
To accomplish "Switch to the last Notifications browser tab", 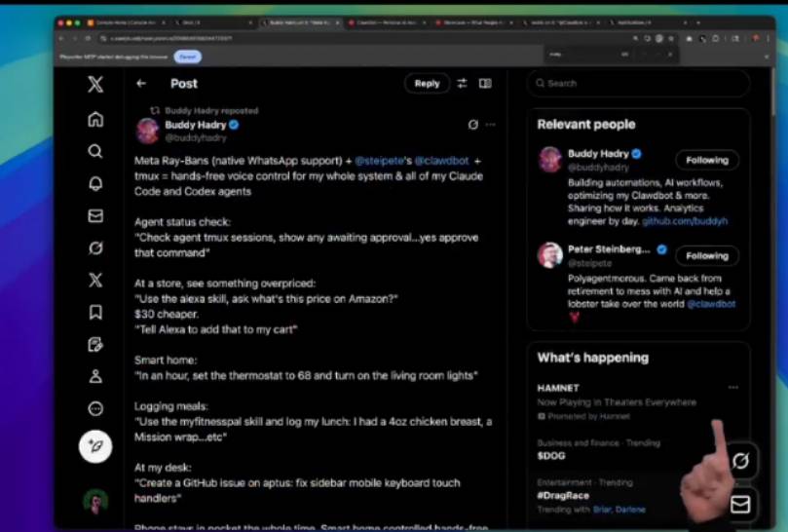I will 649,22.
